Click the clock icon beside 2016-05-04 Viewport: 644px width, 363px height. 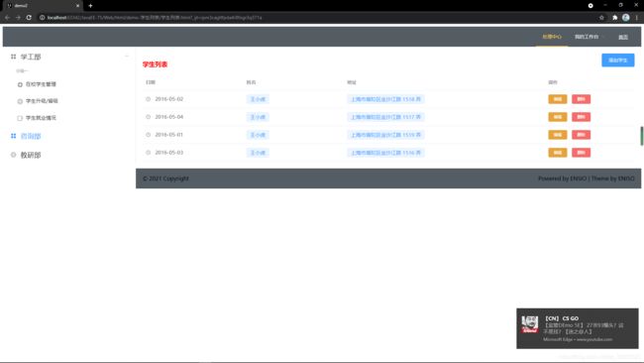pos(149,117)
